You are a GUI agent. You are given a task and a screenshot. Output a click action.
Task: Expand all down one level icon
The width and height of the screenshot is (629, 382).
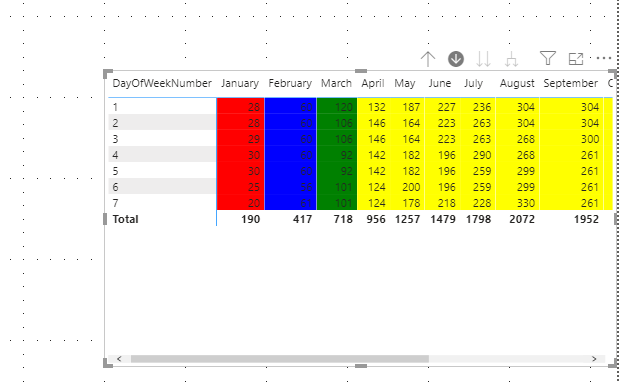(x=511, y=59)
